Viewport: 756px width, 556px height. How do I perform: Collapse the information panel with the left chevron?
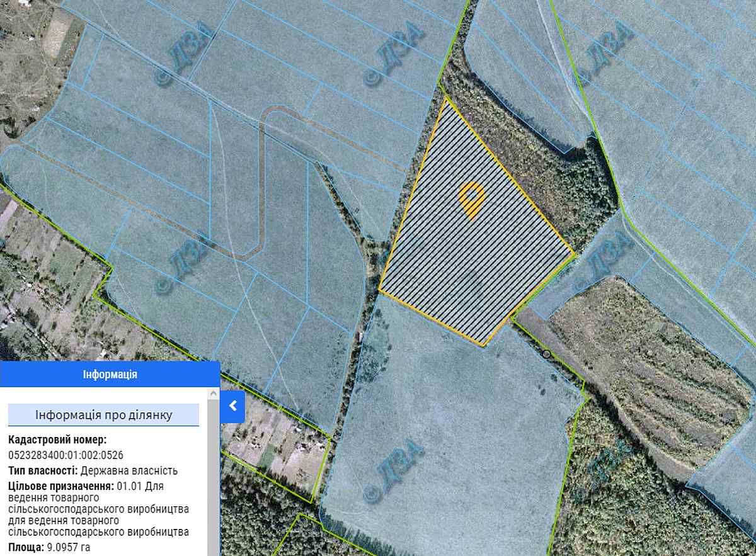pos(232,406)
